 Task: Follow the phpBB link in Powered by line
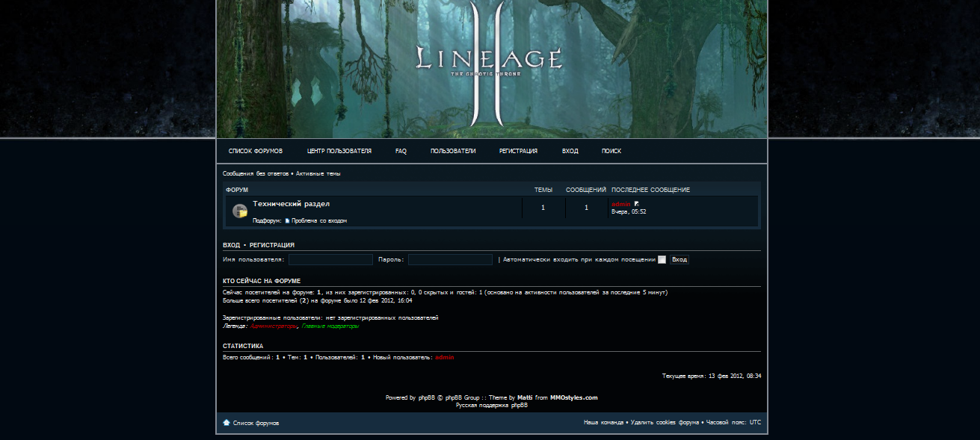click(427, 397)
